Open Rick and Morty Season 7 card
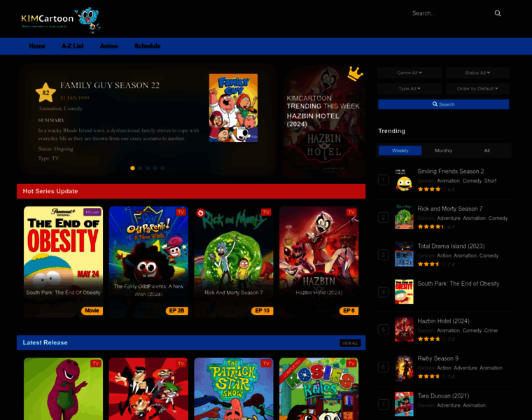 [x=234, y=262]
